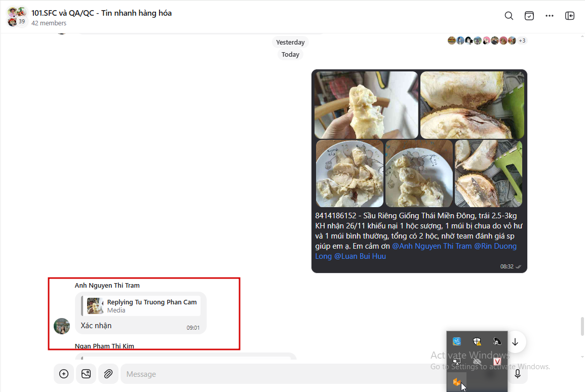The width and height of the screenshot is (585, 392).
Task: Open the '42 members' member list
Action: pyautogui.click(x=49, y=23)
